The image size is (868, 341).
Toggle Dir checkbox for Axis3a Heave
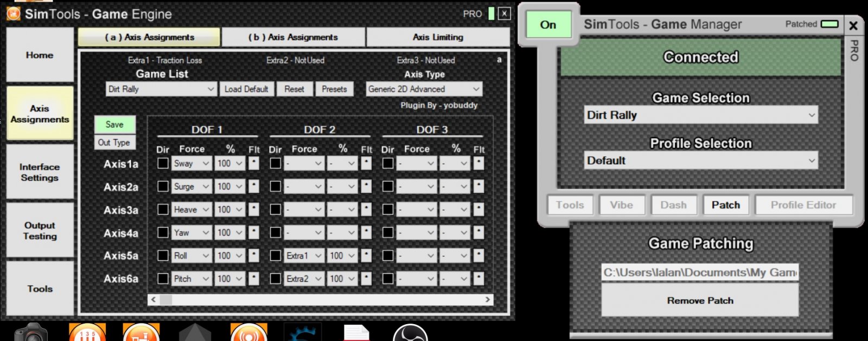coord(163,209)
